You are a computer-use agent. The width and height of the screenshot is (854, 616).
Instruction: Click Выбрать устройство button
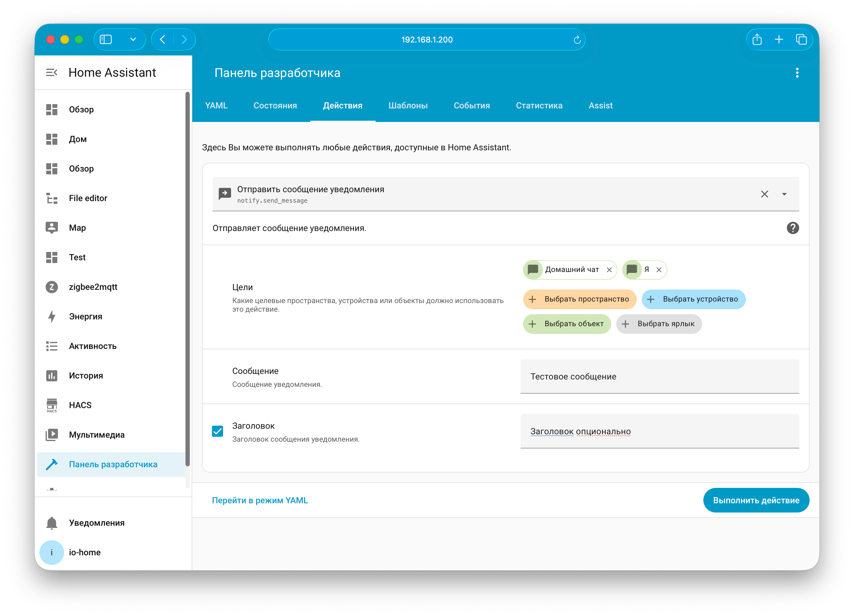pyautogui.click(x=693, y=299)
